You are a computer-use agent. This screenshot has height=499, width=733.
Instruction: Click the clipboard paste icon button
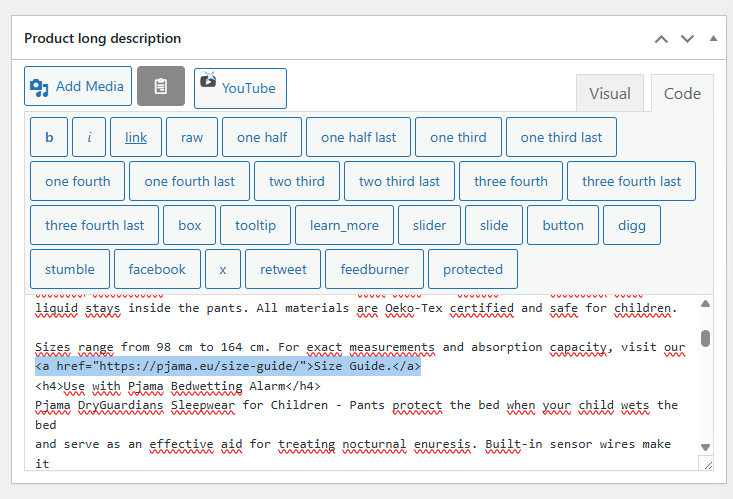point(161,86)
